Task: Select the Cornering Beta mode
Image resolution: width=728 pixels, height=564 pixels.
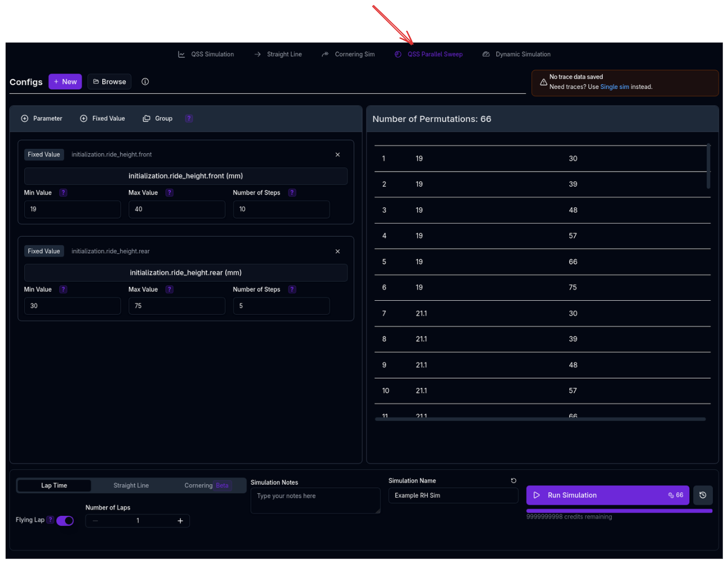Action: pyautogui.click(x=206, y=486)
